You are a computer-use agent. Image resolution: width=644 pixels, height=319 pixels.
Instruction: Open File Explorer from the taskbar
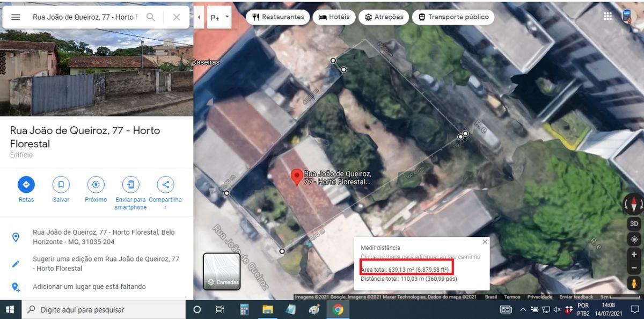268,309
